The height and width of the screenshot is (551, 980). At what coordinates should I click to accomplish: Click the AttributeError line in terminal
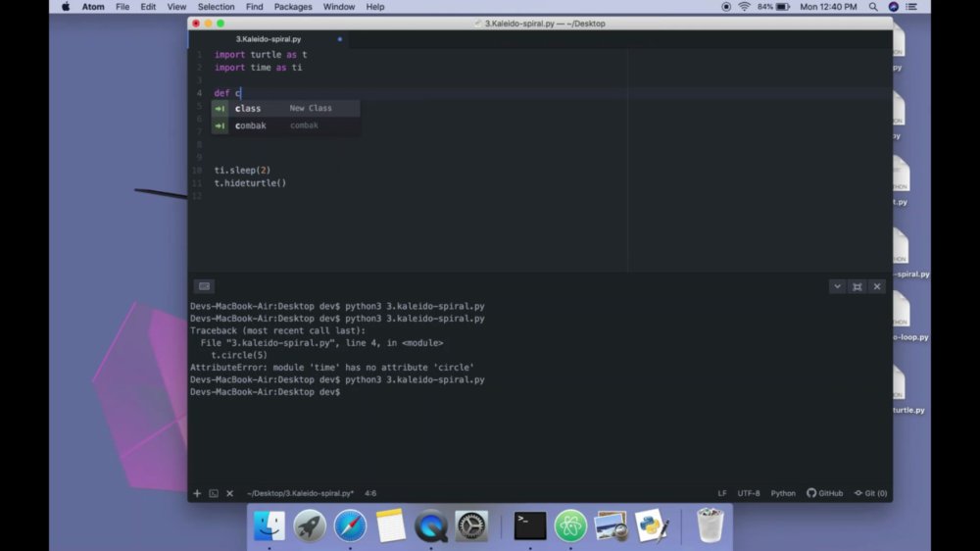pyautogui.click(x=332, y=367)
